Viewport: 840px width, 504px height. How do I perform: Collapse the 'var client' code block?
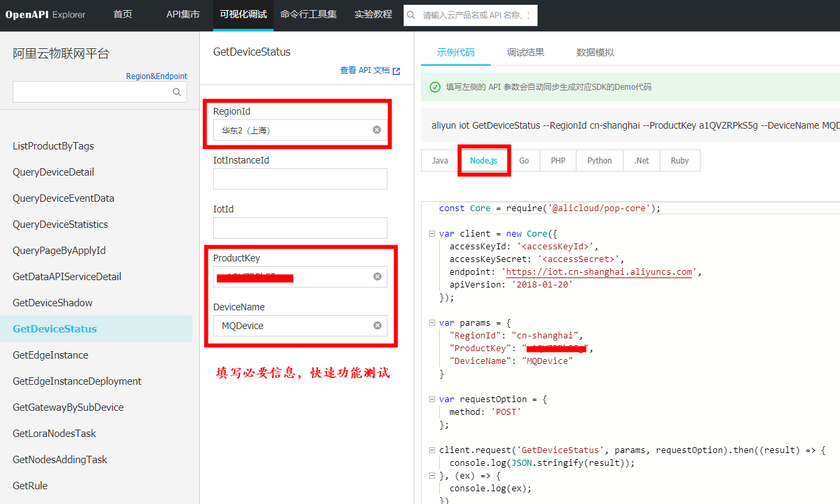(x=431, y=234)
